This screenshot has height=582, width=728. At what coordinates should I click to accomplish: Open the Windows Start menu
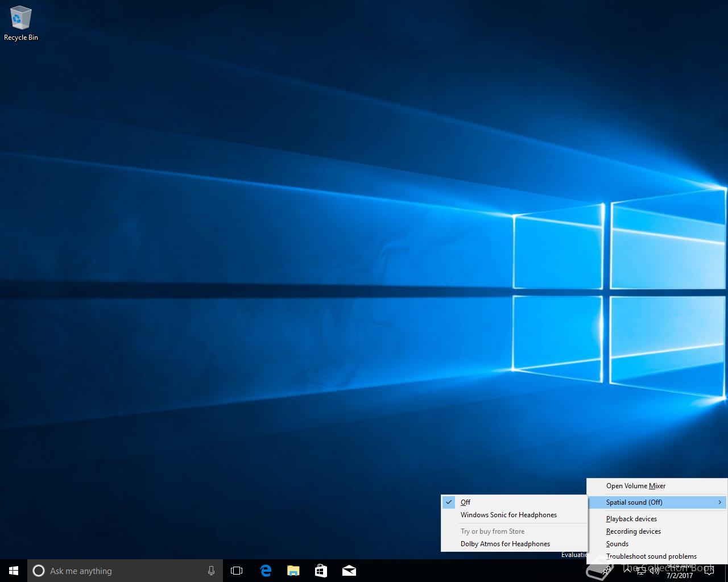pyautogui.click(x=14, y=571)
